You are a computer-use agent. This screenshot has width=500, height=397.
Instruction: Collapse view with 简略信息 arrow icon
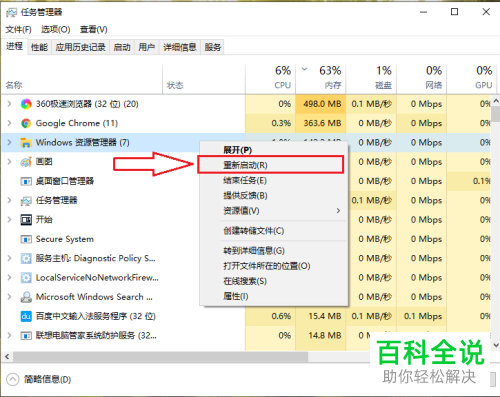tap(13, 379)
